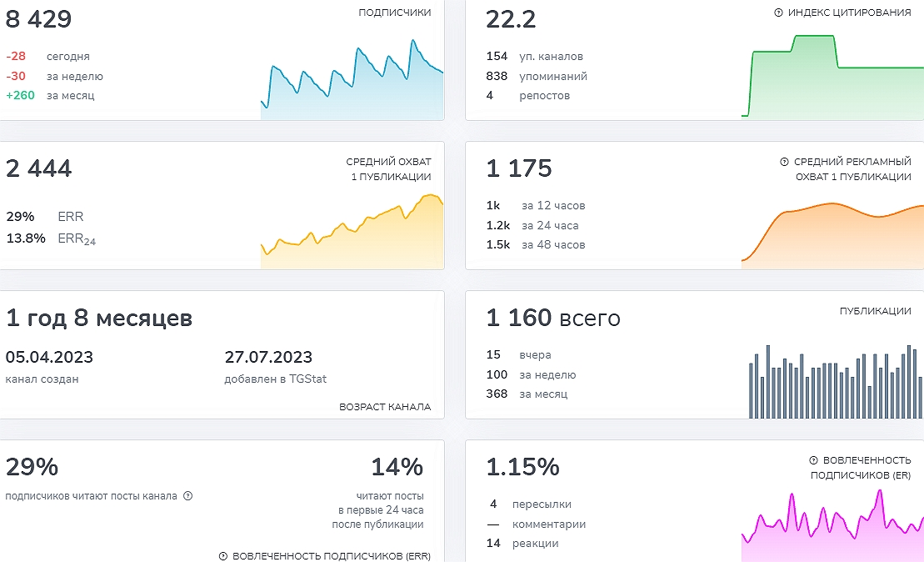The image size is (924, 562).
Task: Click help icon beside ВОВЛЕЧЕННОСТЬ ПОДПИСЧИКОВ (ERR)
Action: (223, 556)
